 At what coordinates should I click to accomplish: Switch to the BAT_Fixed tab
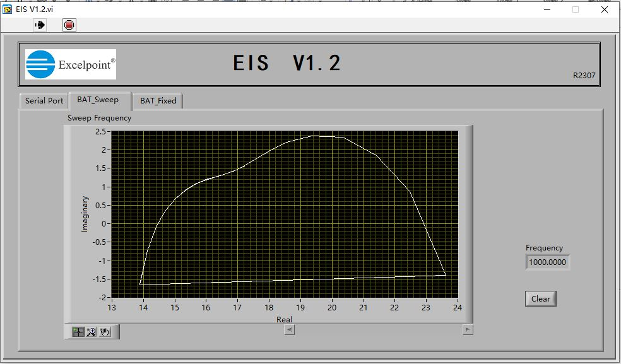coord(158,101)
